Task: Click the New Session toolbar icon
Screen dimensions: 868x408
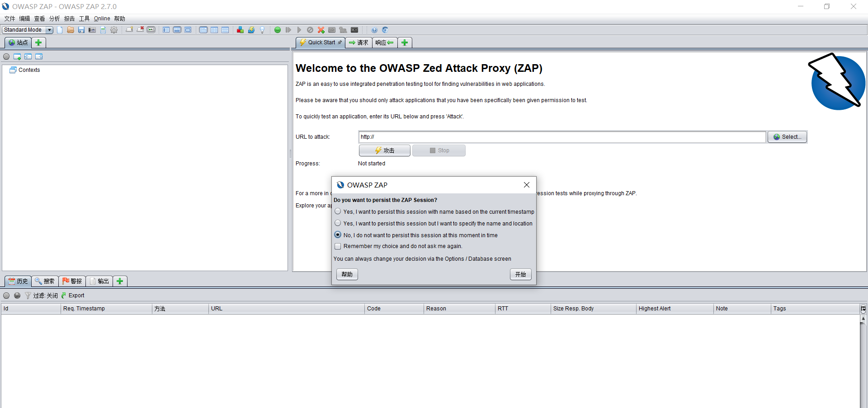Action: pyautogui.click(x=60, y=30)
